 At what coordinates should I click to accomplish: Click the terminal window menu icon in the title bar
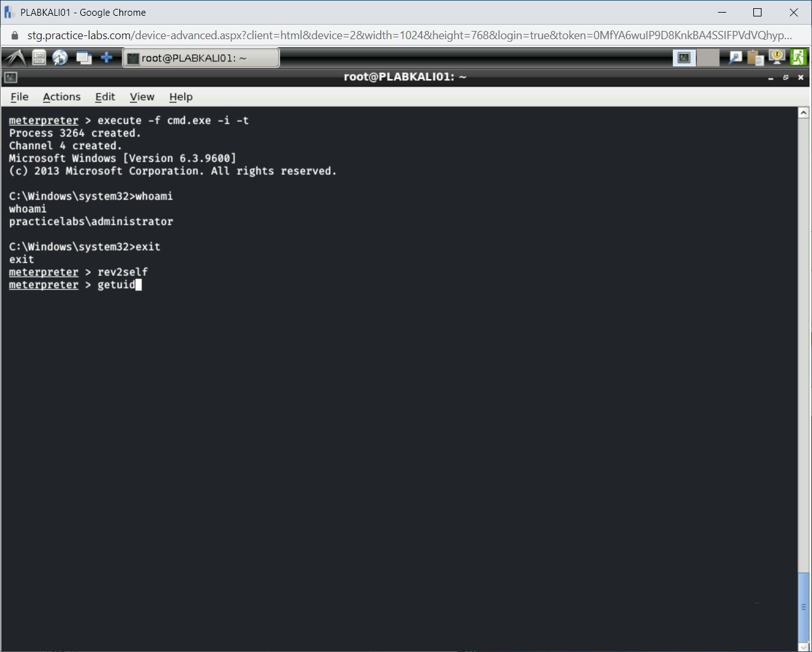tap(11, 77)
